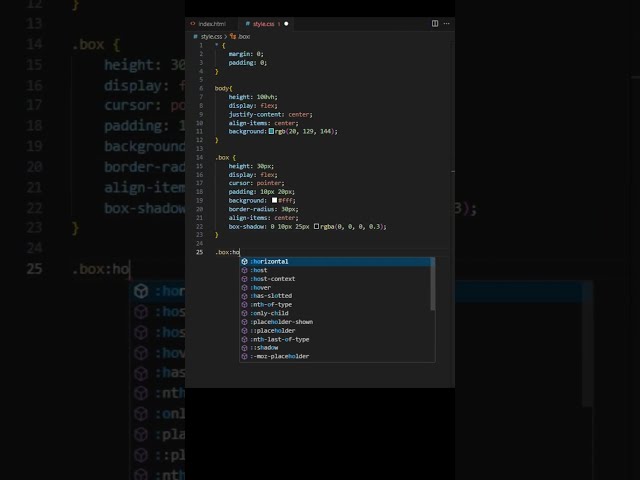640x480 pixels.
Task: Click the suggestion list scrollbar thumb
Action: point(433,284)
